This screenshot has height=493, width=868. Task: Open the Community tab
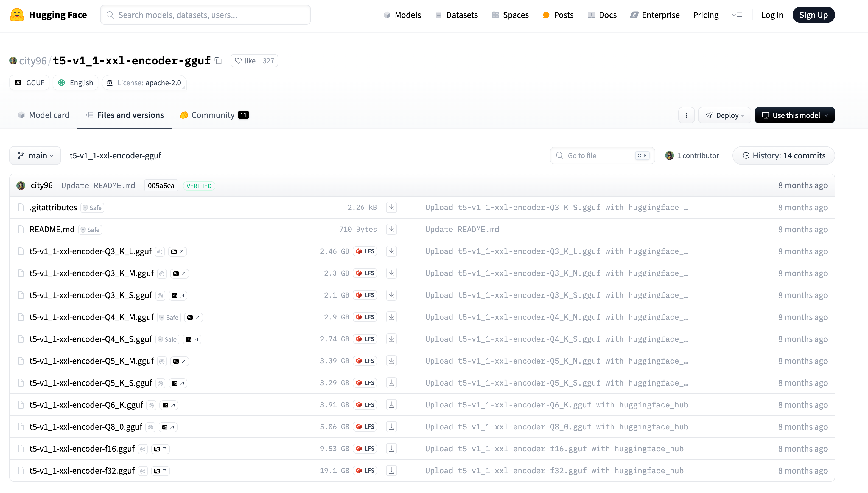pos(214,115)
